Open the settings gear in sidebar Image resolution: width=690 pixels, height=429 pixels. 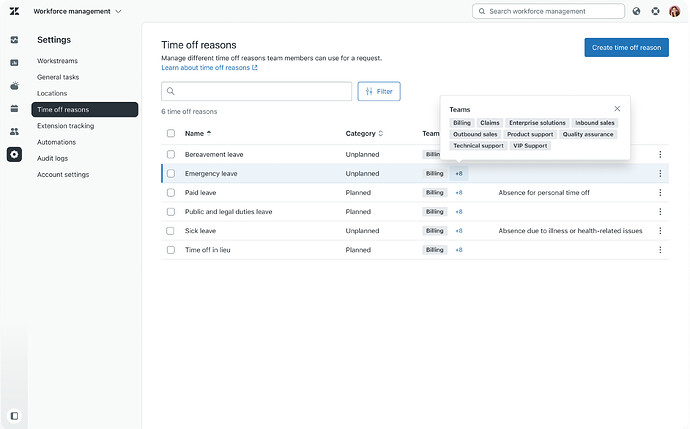click(14, 154)
